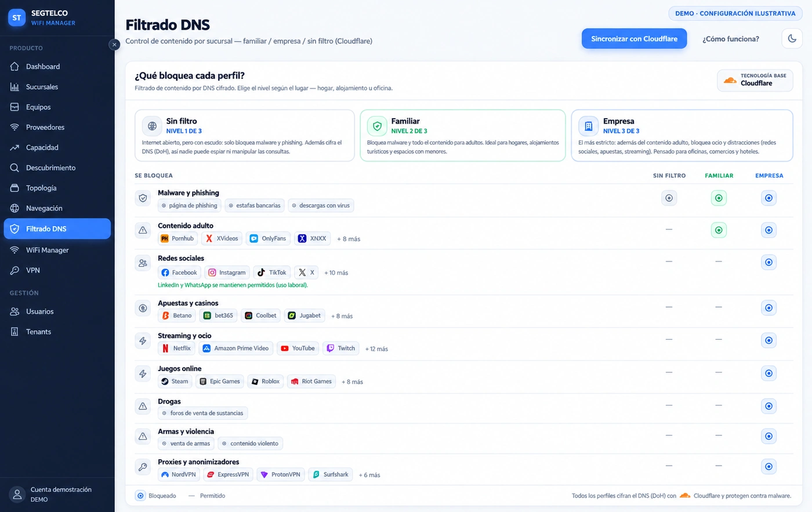Screen dimensions: 812x512
Task: Toggle dark mode with the moon icon
Action: point(792,39)
